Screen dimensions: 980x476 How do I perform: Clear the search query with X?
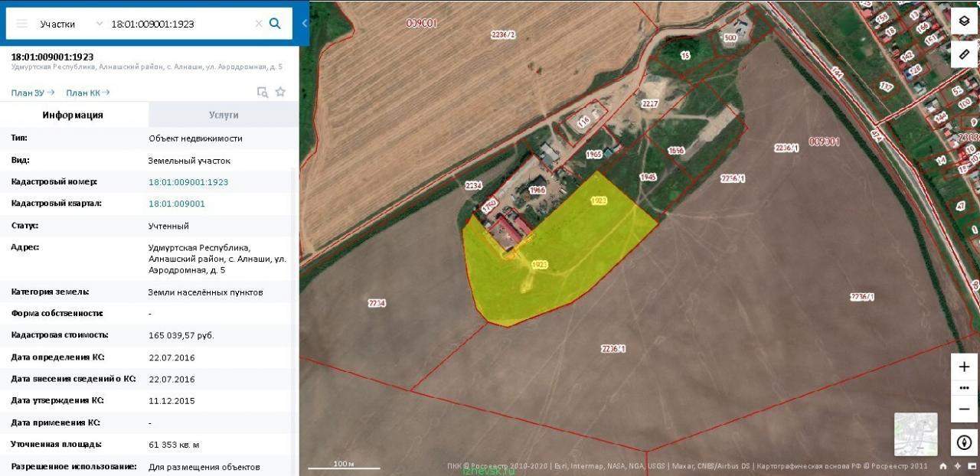tap(259, 24)
